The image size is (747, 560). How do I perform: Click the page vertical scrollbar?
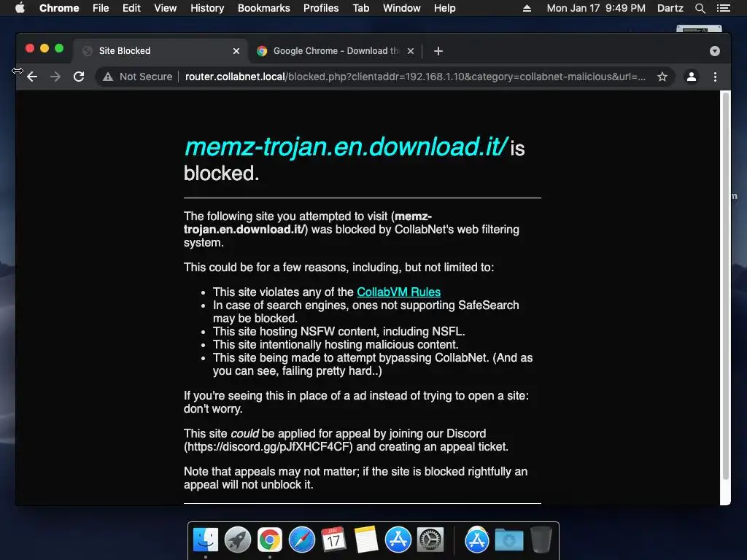click(x=726, y=286)
